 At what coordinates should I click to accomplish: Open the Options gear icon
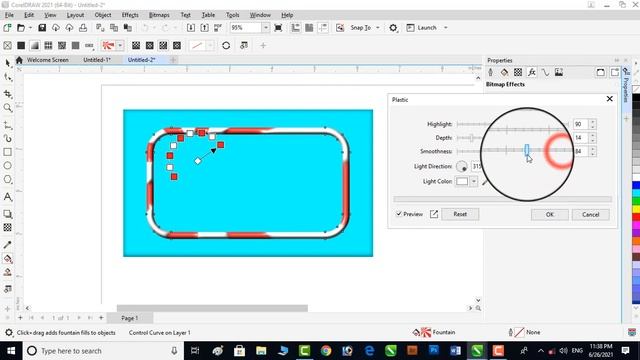(393, 28)
